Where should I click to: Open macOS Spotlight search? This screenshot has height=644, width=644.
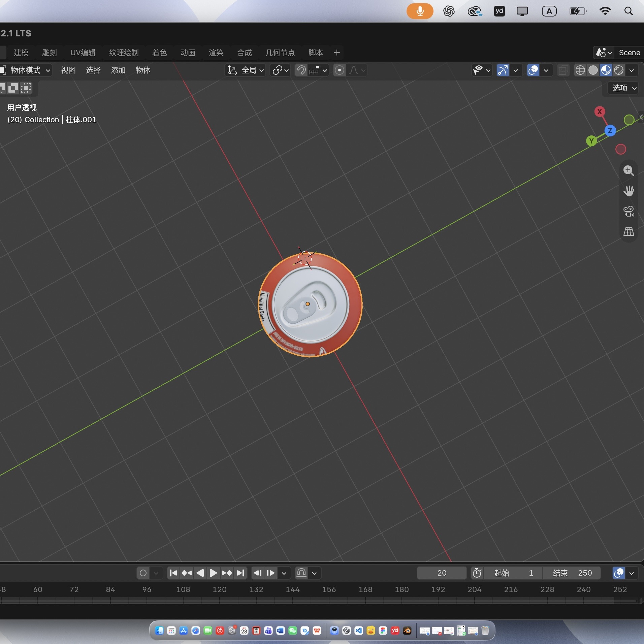click(x=629, y=11)
